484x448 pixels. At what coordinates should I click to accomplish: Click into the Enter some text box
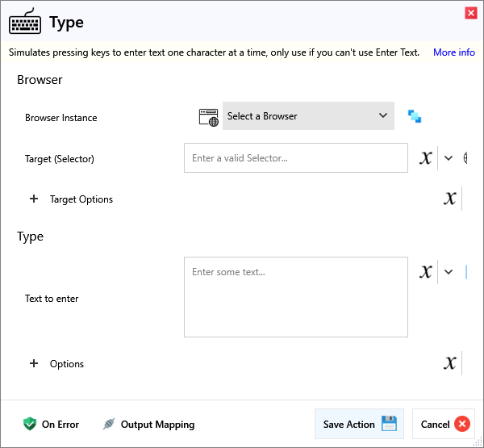[x=295, y=296]
